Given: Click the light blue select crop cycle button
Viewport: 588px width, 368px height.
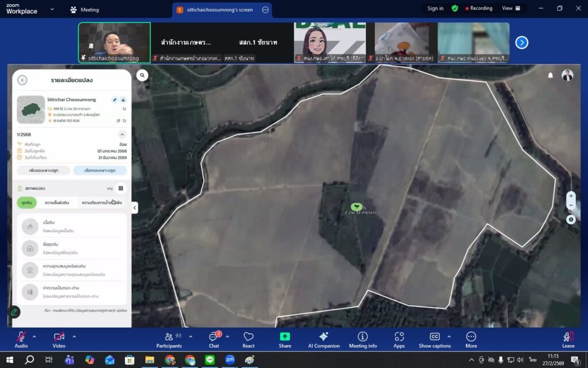Looking at the screenshot, I should (x=100, y=170).
